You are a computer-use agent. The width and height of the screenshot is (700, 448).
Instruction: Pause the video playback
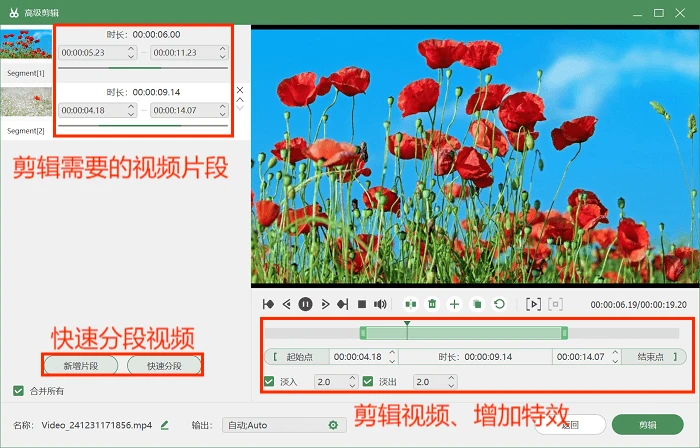click(x=305, y=304)
